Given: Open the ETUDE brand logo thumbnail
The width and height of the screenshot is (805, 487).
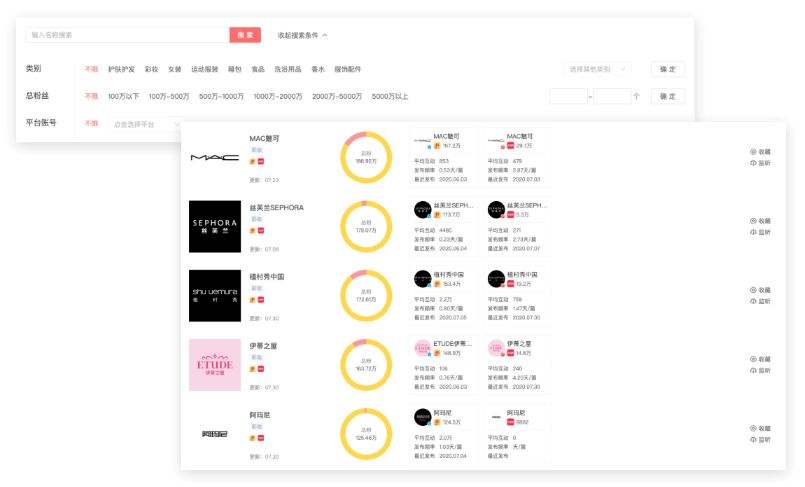Looking at the screenshot, I should [x=215, y=365].
